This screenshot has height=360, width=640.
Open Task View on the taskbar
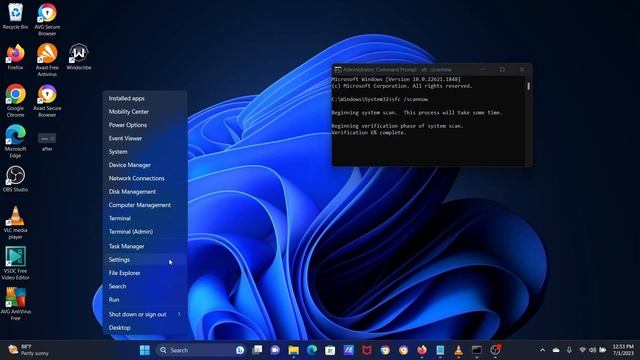[257, 350]
